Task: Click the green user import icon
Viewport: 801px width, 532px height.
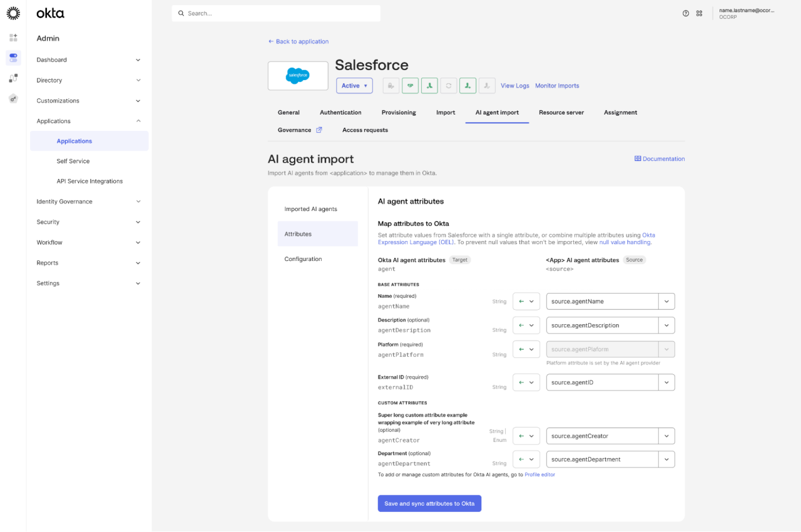Action: coord(467,86)
